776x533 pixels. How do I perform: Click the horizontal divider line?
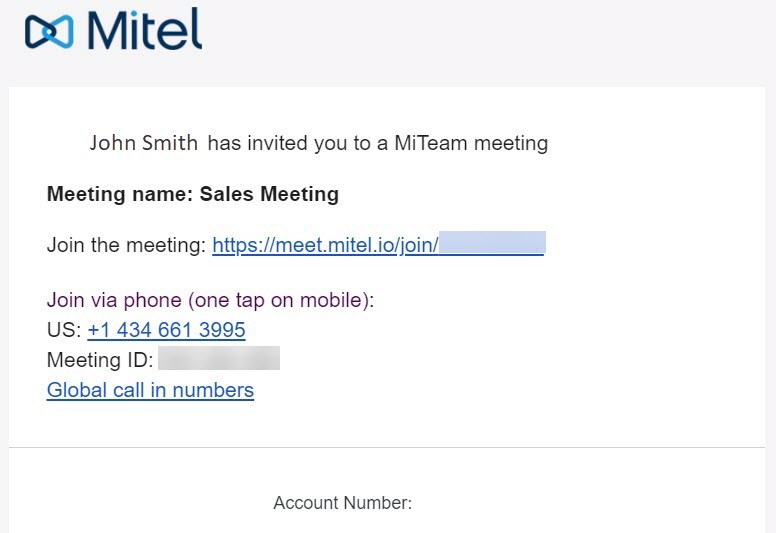(x=388, y=448)
